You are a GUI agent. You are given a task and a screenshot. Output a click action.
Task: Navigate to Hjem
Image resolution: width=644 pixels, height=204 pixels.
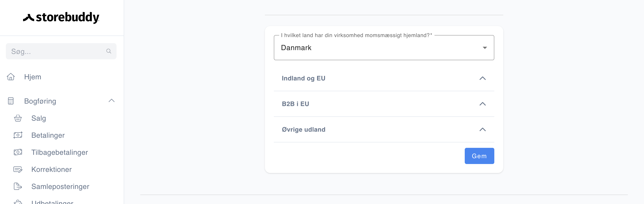point(33,77)
